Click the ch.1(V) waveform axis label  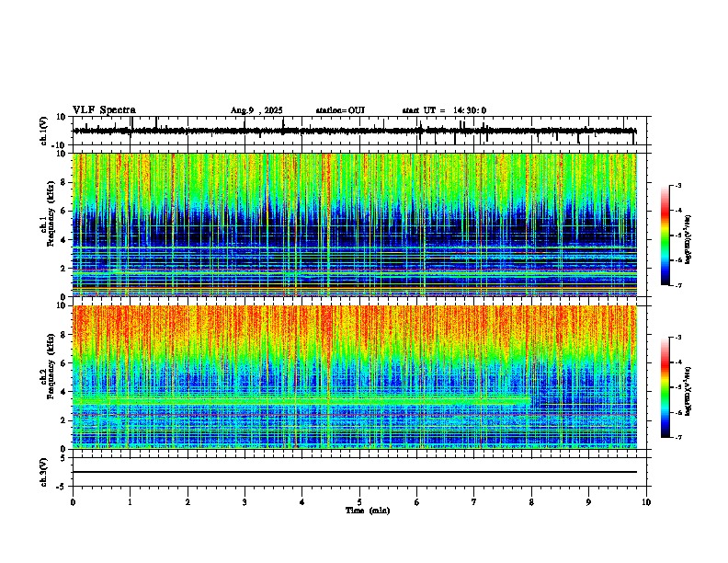click(44, 131)
